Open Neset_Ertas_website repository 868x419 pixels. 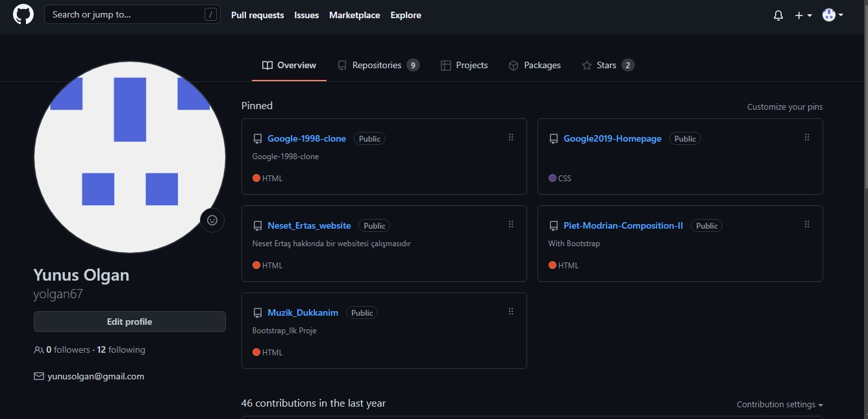309,225
